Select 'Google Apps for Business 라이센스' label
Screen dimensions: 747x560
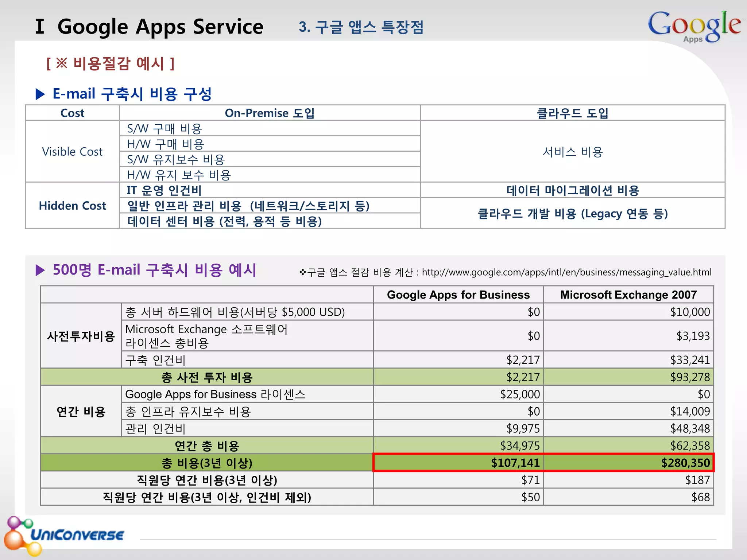click(x=247, y=394)
